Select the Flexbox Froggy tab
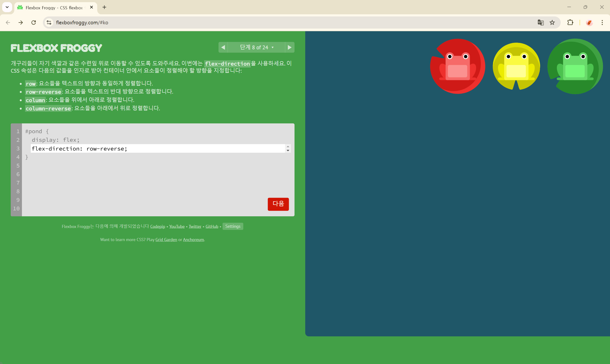Viewport: 610px width, 364px height. click(x=54, y=8)
